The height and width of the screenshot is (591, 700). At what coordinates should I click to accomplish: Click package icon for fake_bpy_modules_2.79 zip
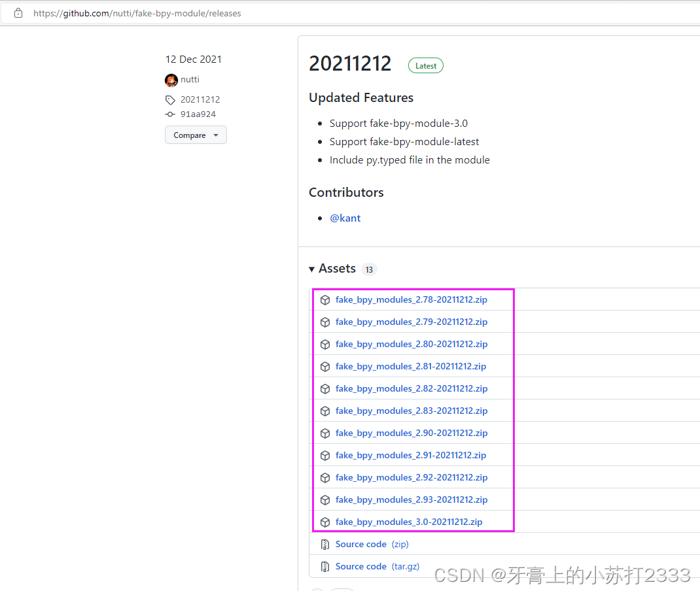click(x=325, y=322)
